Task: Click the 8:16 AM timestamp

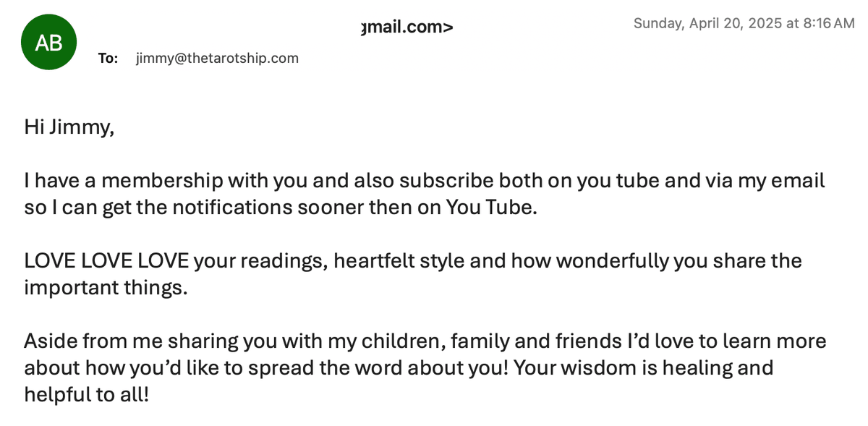Action: click(x=828, y=23)
